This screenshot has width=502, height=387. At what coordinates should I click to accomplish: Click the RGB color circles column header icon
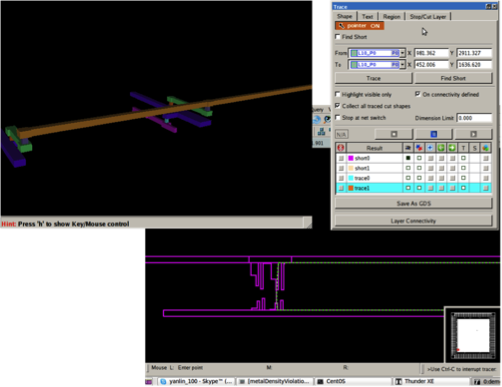tap(486, 148)
